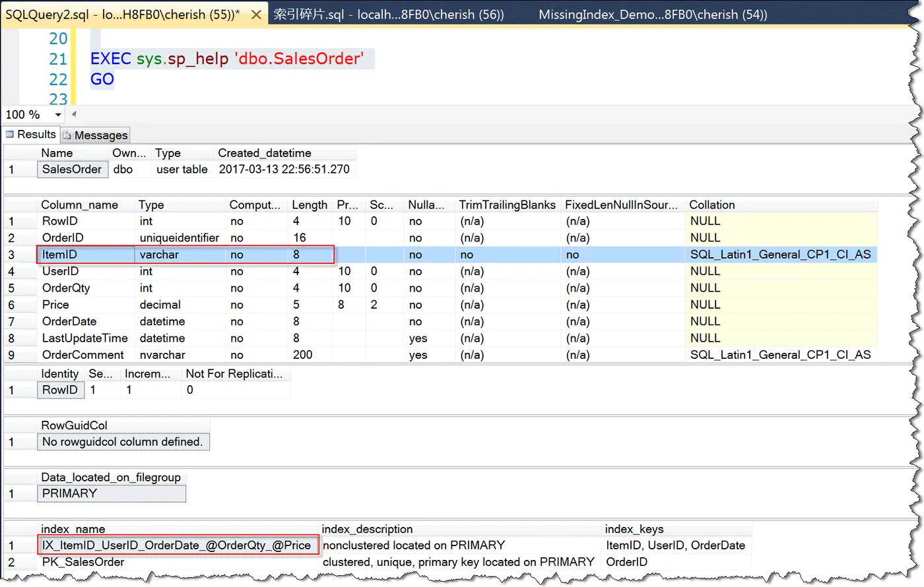Click the horizontal scroll left arrow of editor
This screenshot has width=924, height=587.
click(74, 114)
